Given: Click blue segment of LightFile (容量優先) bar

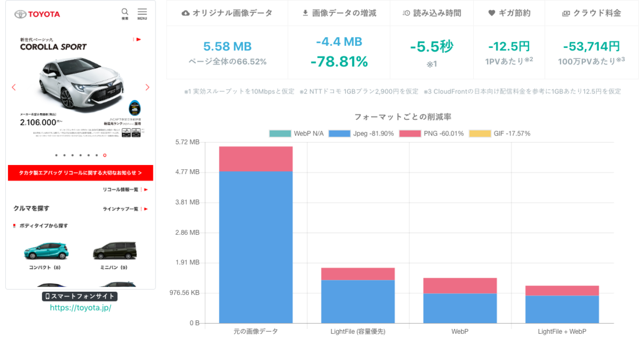Looking at the screenshot, I should [358, 301].
